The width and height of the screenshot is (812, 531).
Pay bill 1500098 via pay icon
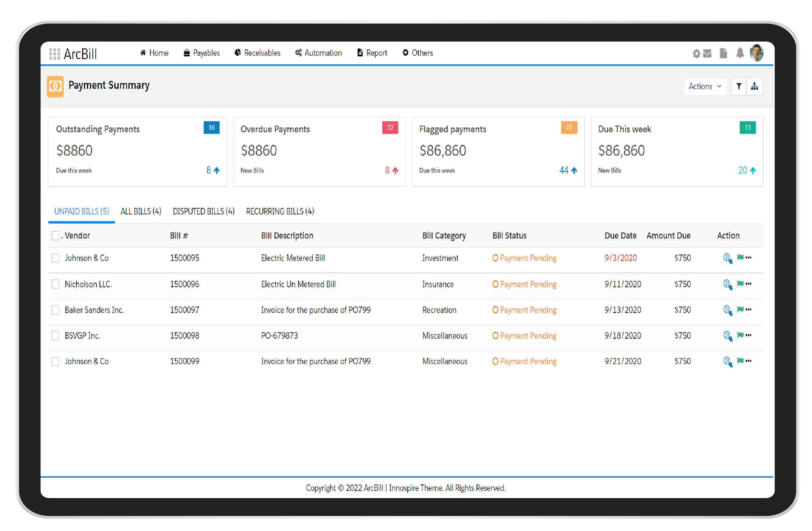click(727, 336)
